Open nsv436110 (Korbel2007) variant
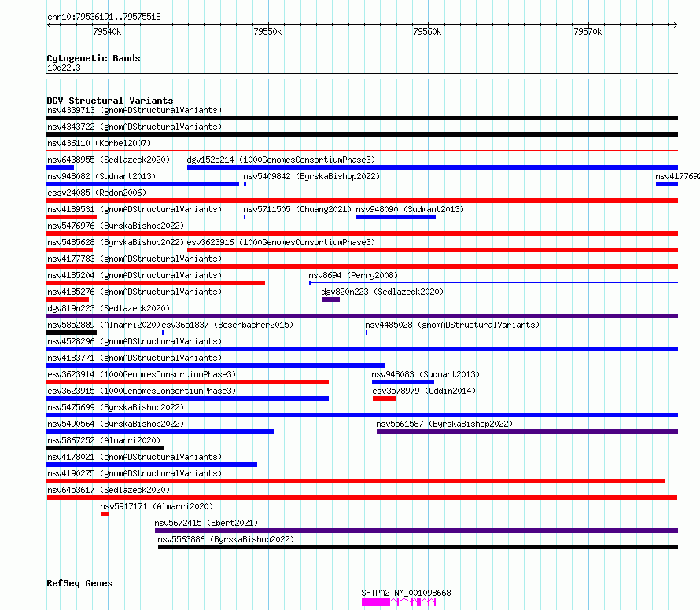Screen dimensions: 700x610 99,143
